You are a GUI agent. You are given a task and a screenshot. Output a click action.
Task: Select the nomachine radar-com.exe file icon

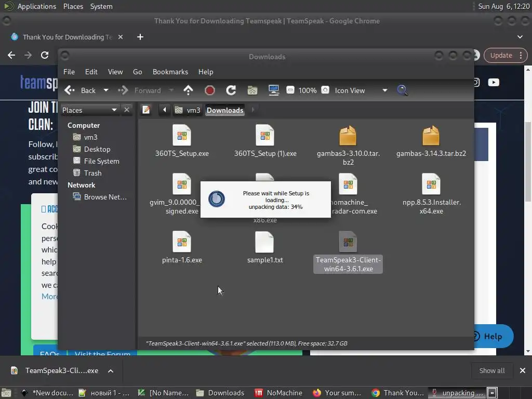pyautogui.click(x=348, y=184)
